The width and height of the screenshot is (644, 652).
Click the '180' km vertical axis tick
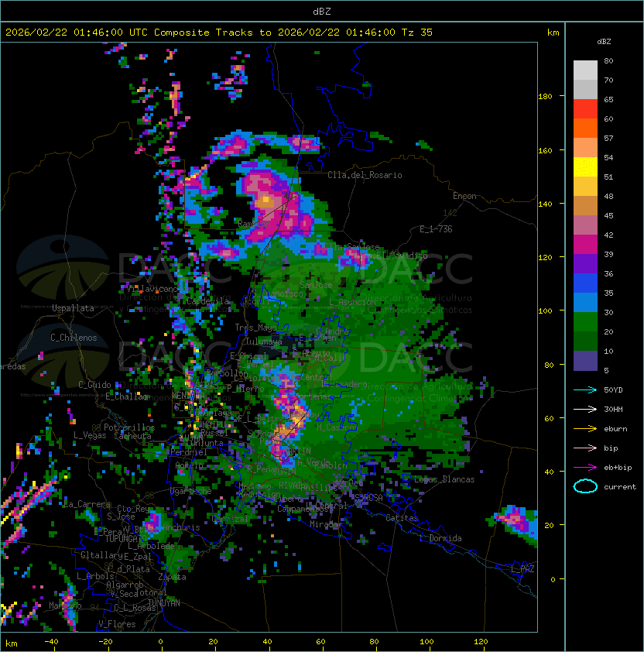pos(545,96)
